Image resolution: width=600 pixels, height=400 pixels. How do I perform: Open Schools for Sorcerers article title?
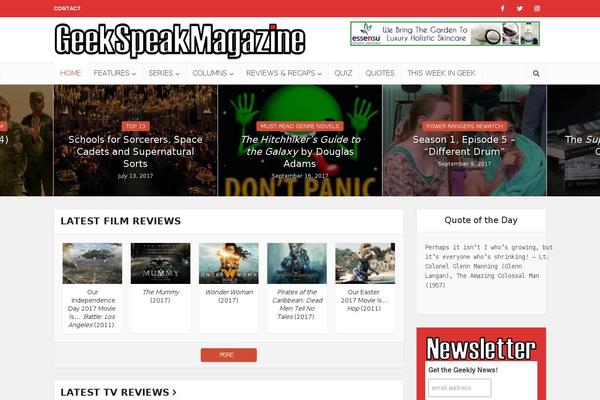point(135,152)
